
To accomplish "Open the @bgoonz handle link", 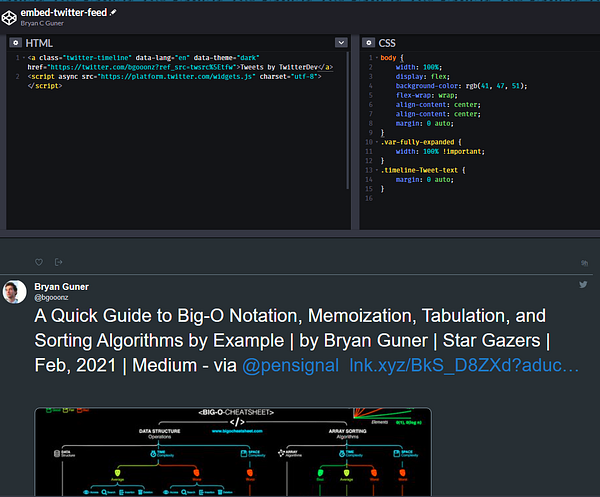I will 51,297.
